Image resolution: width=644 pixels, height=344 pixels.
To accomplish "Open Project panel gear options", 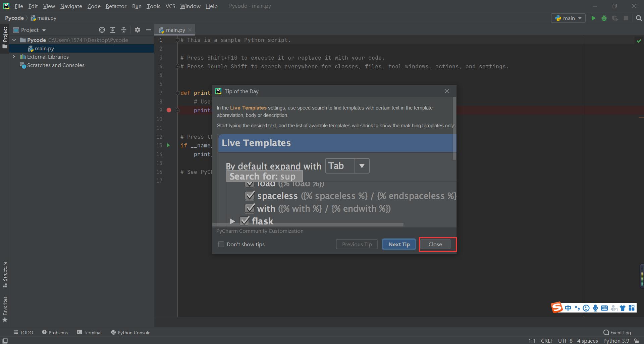I will [x=137, y=30].
